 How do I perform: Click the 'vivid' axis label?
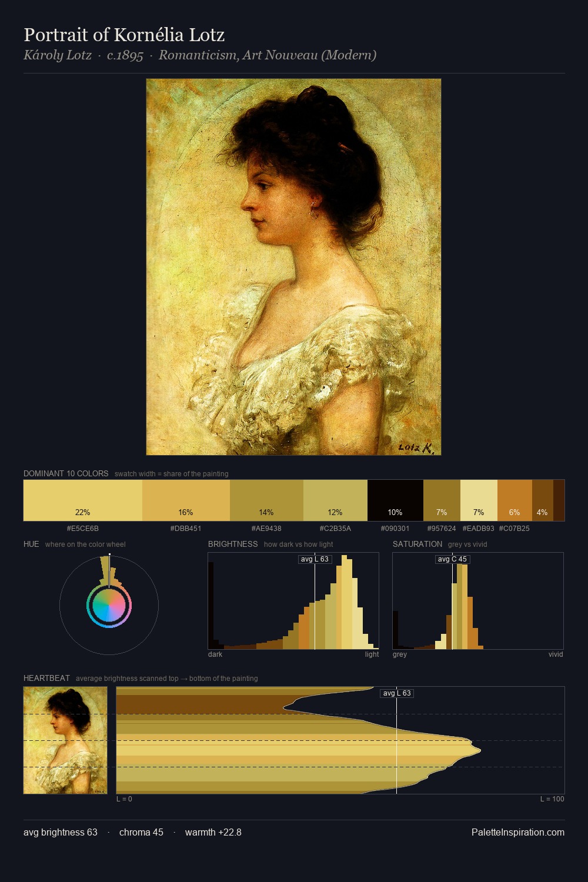pos(556,654)
